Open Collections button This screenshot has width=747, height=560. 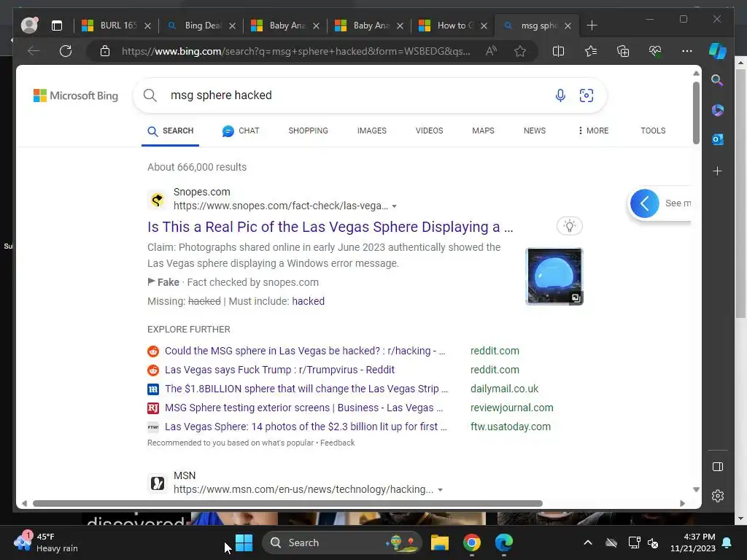[x=623, y=51]
